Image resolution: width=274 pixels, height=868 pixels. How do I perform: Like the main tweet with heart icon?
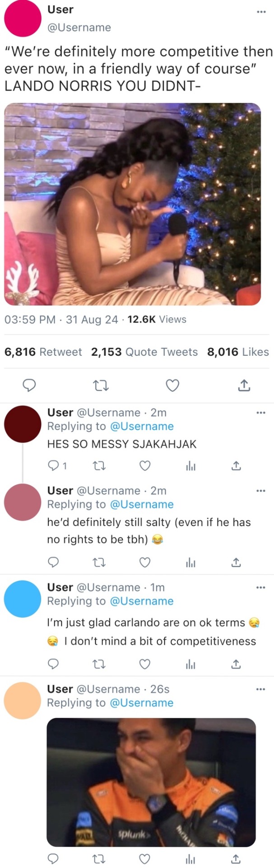tap(172, 386)
